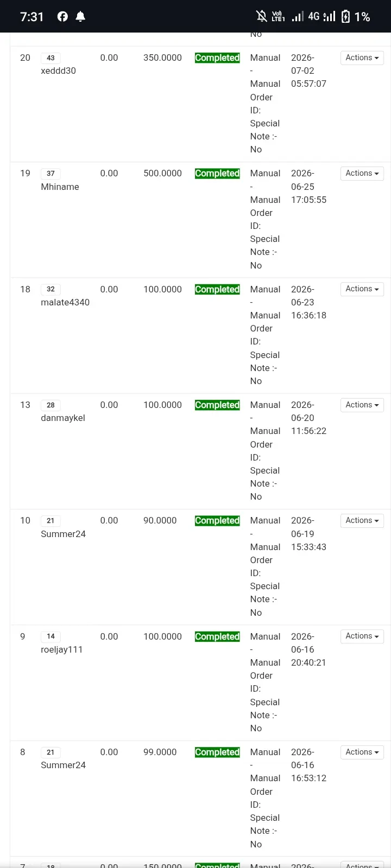Select username roeljay111
The width and height of the screenshot is (391, 868).
[x=62, y=649]
